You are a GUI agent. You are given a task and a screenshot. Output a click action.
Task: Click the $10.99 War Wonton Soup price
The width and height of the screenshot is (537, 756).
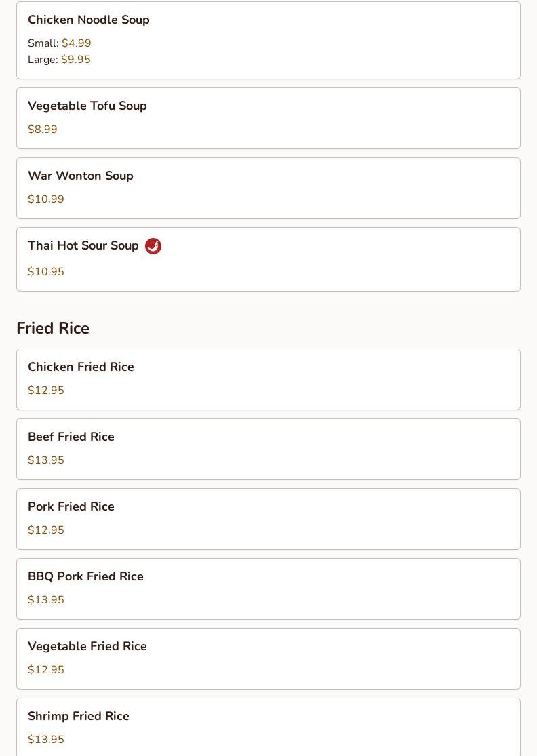point(46,199)
